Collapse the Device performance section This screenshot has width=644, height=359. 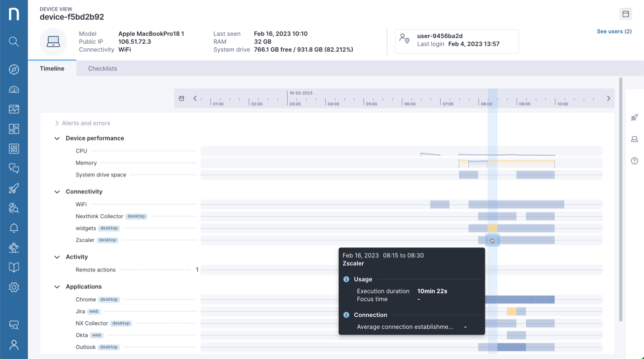[57, 138]
